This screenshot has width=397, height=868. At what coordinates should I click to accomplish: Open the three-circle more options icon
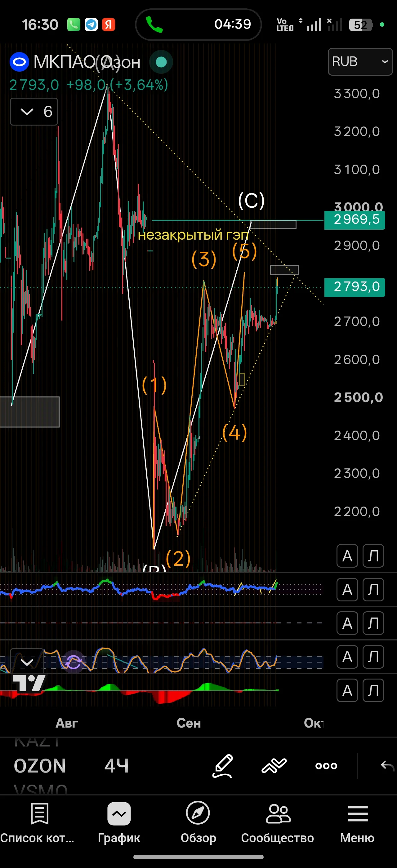tap(326, 766)
